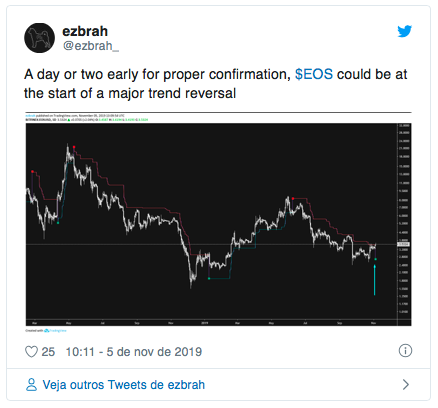The image size is (438, 408).
Task: Click the person icon beside Veja outros
Action: [31, 385]
